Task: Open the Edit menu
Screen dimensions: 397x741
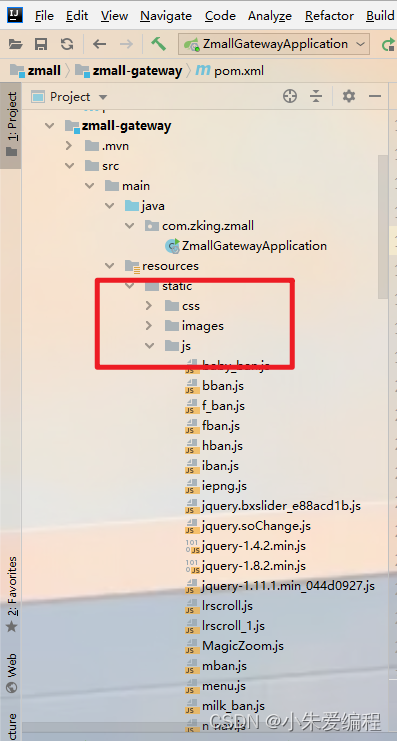Action: [x=77, y=16]
